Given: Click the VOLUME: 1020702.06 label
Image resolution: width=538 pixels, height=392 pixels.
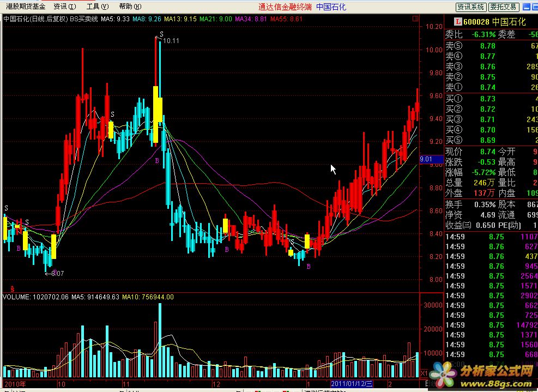Looking at the screenshot, I should click(x=35, y=297).
